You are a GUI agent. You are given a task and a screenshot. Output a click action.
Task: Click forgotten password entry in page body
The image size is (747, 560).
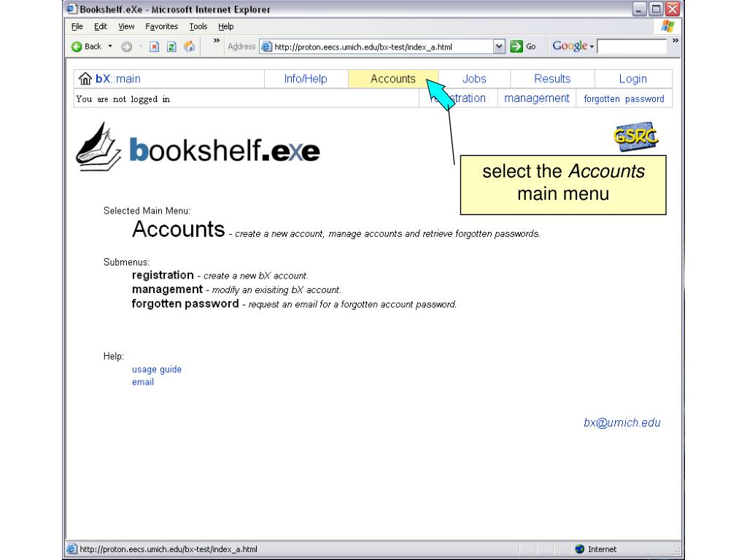point(185,304)
